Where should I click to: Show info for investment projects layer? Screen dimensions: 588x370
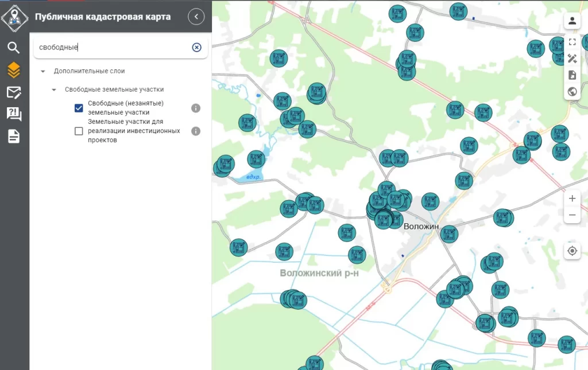point(196,131)
